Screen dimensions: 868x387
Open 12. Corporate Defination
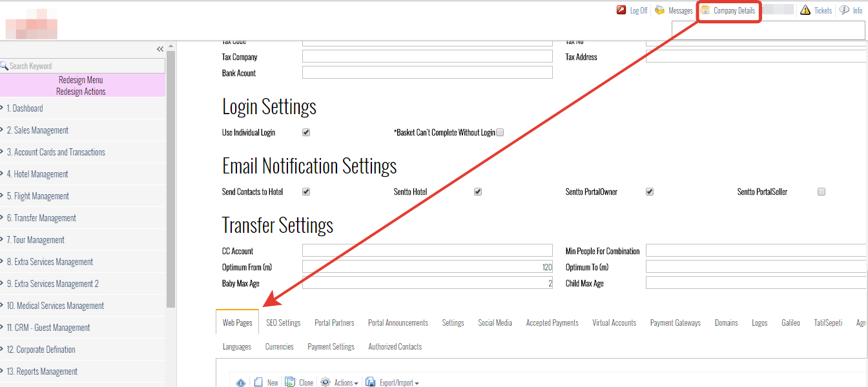click(41, 350)
